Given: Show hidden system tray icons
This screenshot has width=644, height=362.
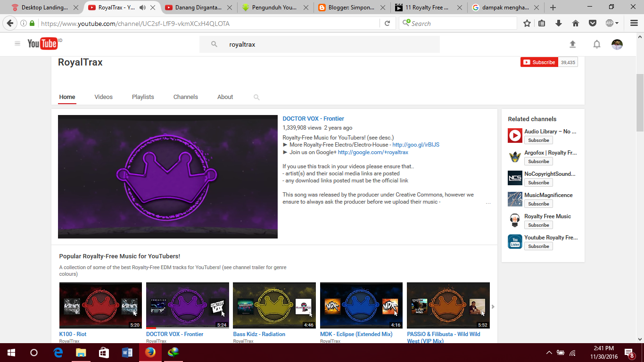Looking at the screenshot, I should [x=549, y=353].
